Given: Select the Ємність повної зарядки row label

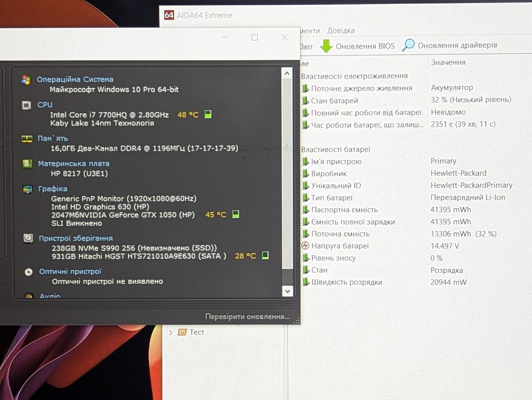Looking at the screenshot, I should 353,222.
